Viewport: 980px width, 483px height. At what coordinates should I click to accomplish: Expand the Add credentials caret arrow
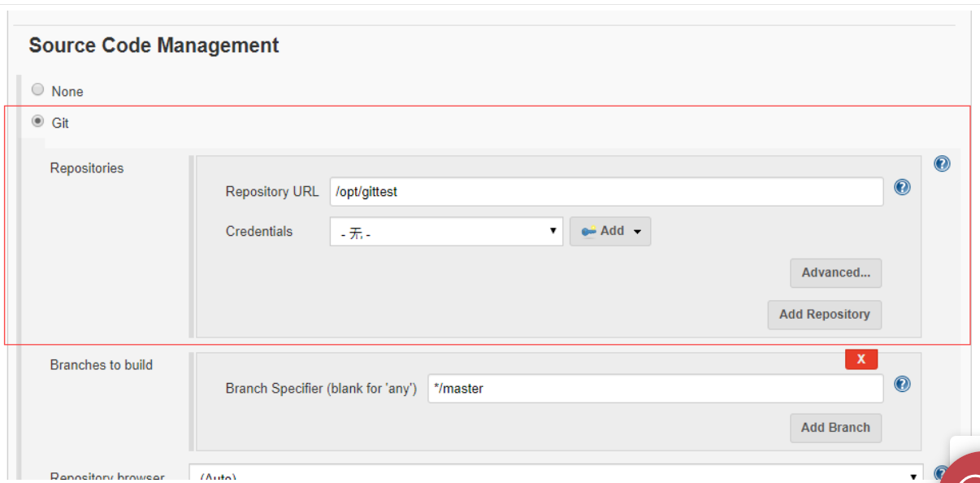coord(637,233)
